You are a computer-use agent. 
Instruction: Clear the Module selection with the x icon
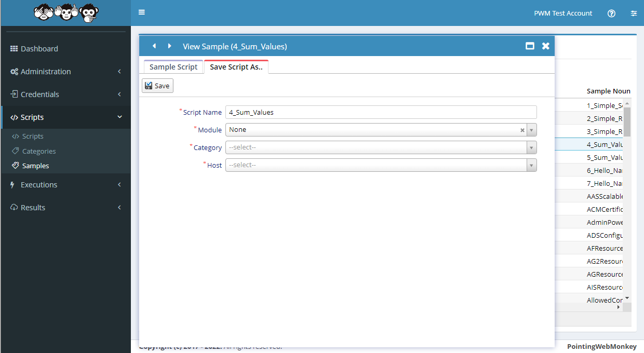tap(522, 130)
